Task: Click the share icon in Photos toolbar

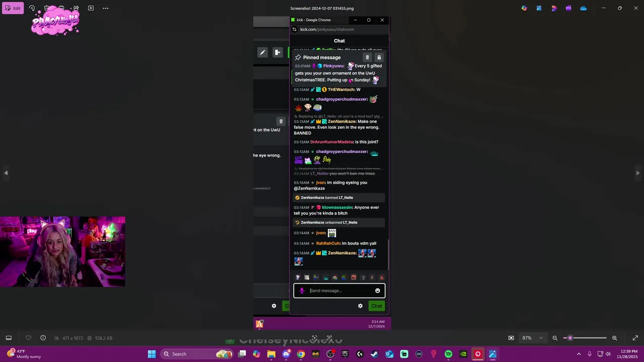Action: pos(76,8)
